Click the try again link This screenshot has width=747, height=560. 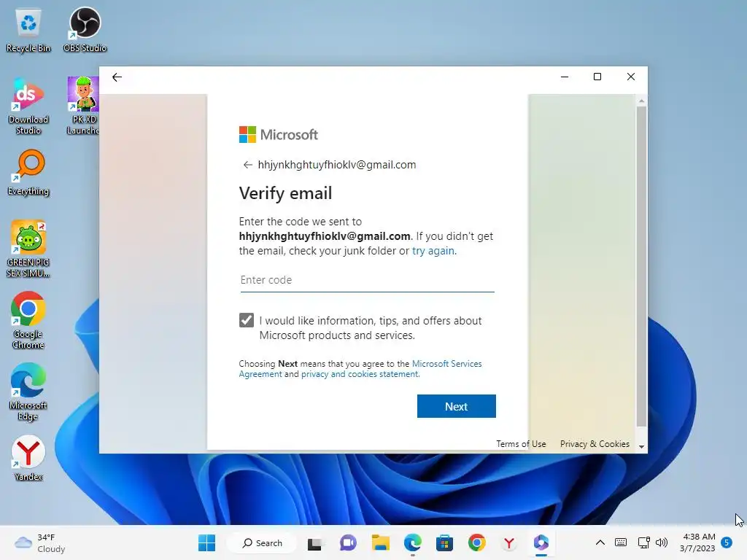(x=433, y=251)
